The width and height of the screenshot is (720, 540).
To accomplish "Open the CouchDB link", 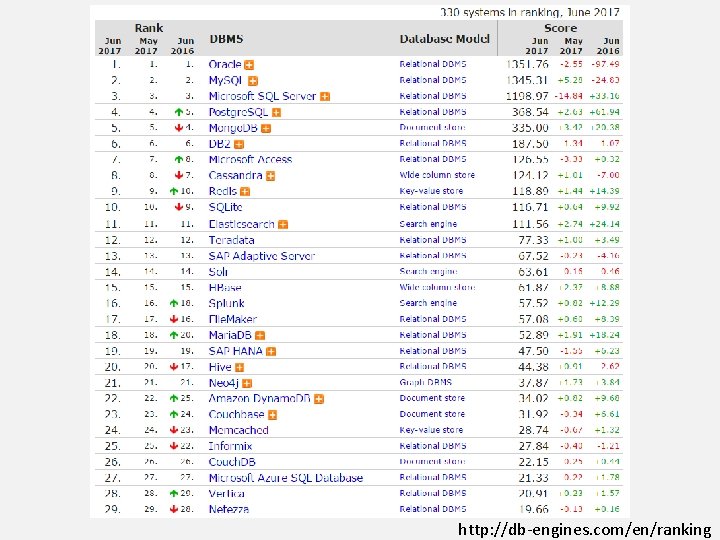I will [x=232, y=462].
